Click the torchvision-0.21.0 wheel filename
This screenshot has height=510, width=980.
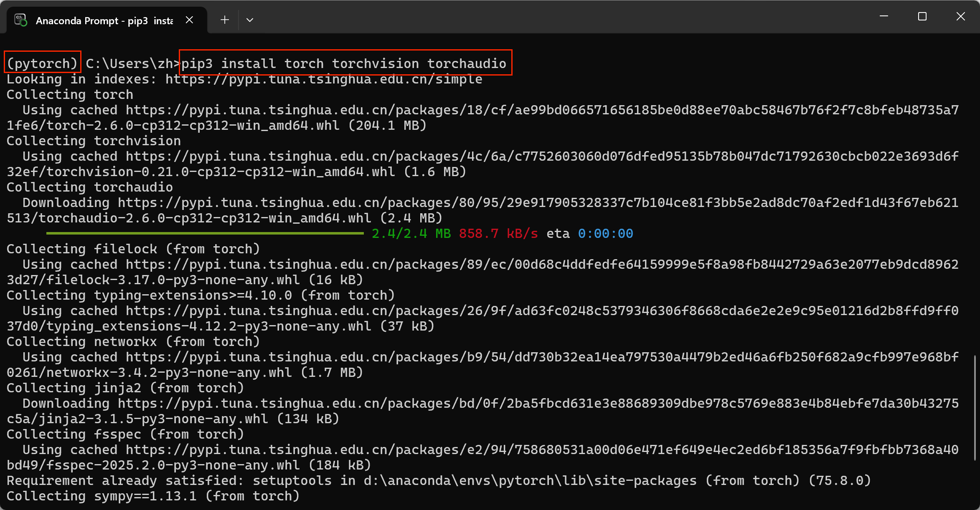221,172
